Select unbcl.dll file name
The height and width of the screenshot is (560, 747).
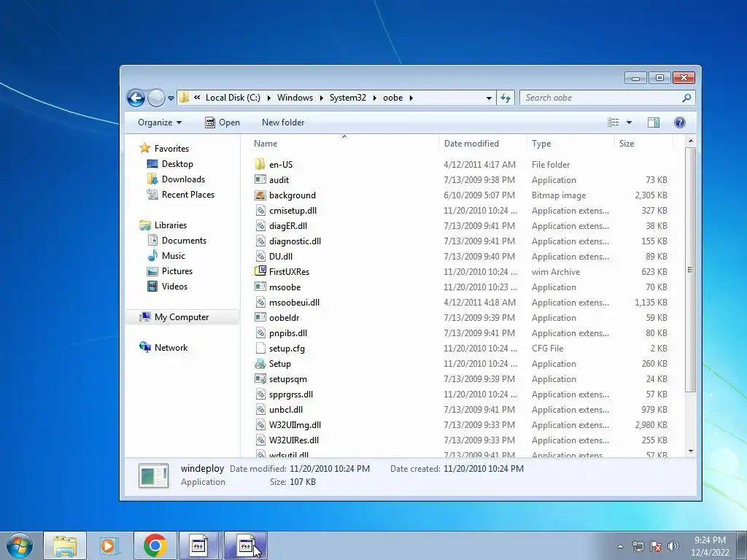(x=286, y=410)
